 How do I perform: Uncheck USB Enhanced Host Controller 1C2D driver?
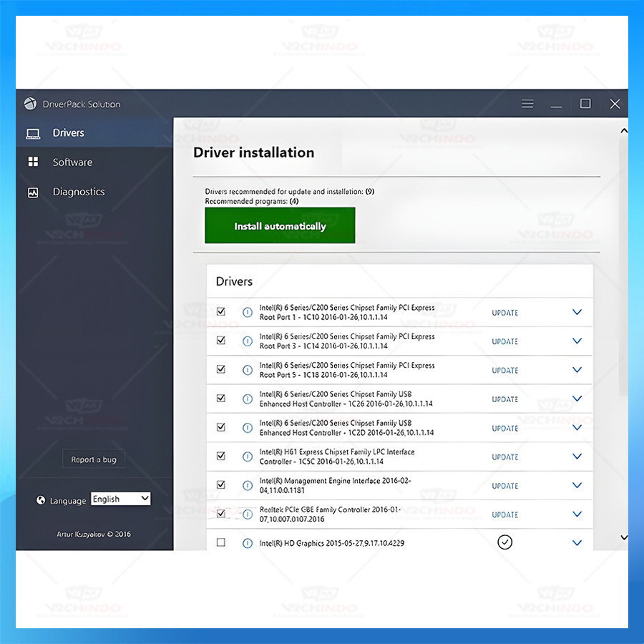(221, 426)
